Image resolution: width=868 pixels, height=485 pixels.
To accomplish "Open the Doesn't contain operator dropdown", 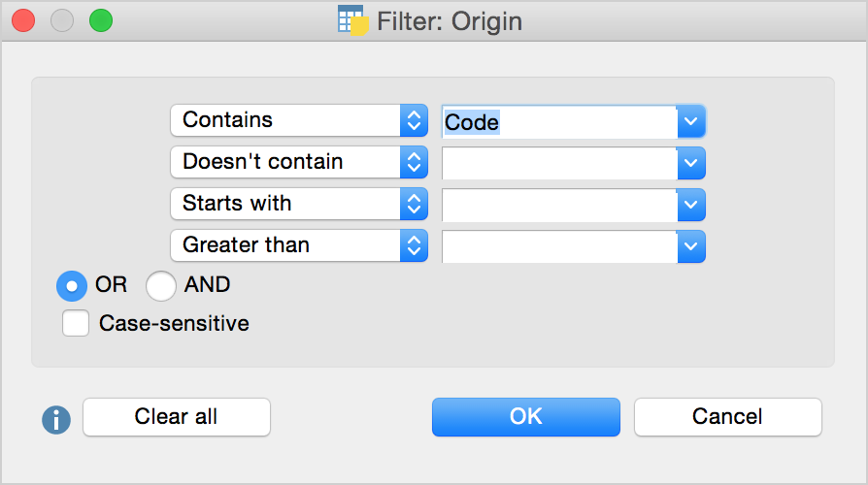I will click(298, 162).
